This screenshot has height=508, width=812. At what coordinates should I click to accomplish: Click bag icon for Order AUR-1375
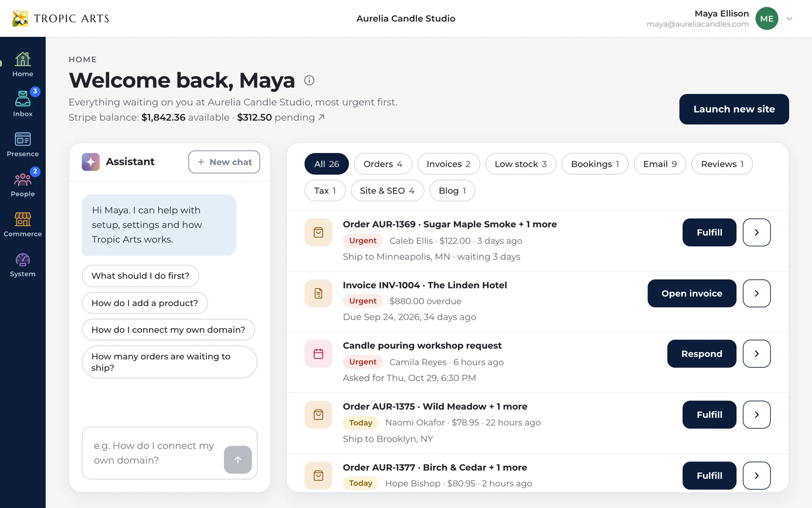tap(318, 414)
